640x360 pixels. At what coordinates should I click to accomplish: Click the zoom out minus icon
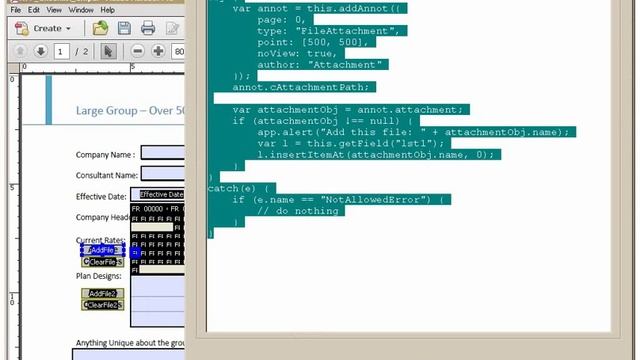(138, 51)
